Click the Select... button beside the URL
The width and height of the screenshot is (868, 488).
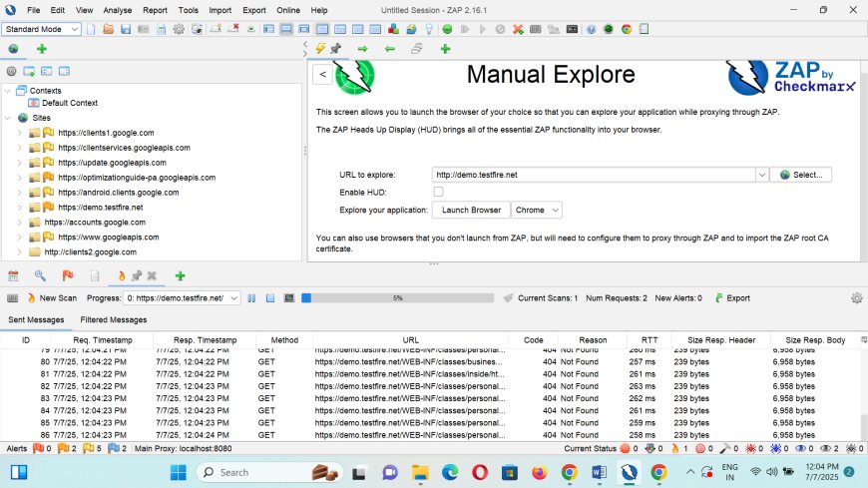801,175
